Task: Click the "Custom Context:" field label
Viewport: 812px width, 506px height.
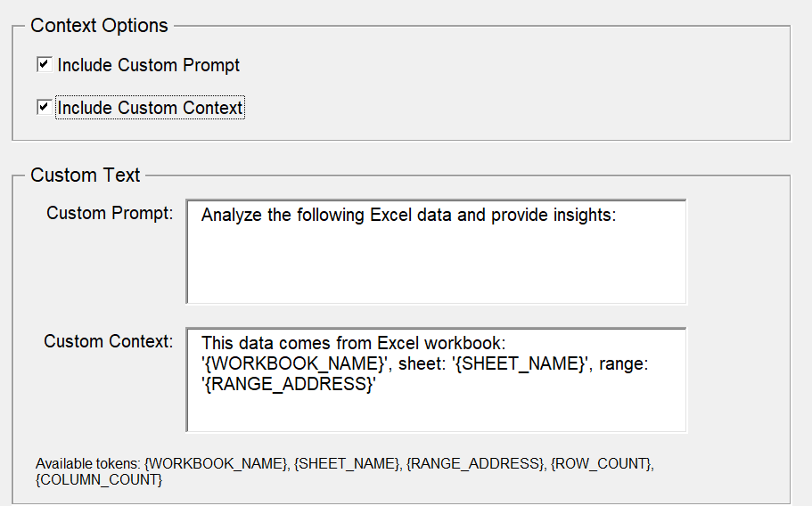Action: (x=108, y=341)
